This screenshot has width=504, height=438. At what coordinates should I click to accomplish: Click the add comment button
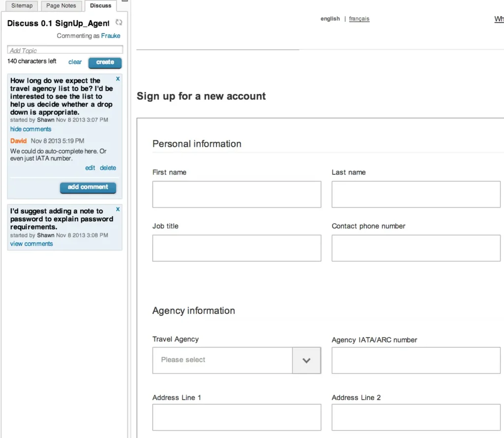[88, 187]
